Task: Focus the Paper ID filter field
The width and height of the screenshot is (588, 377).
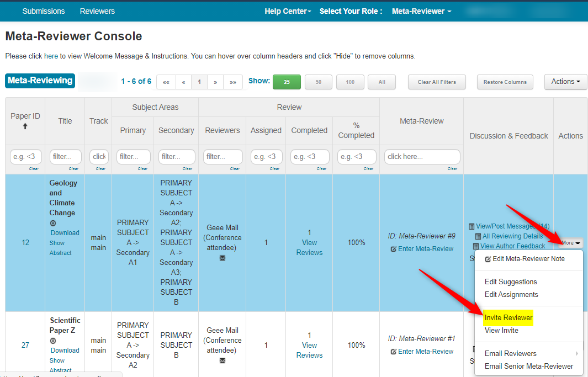Action: coord(26,157)
